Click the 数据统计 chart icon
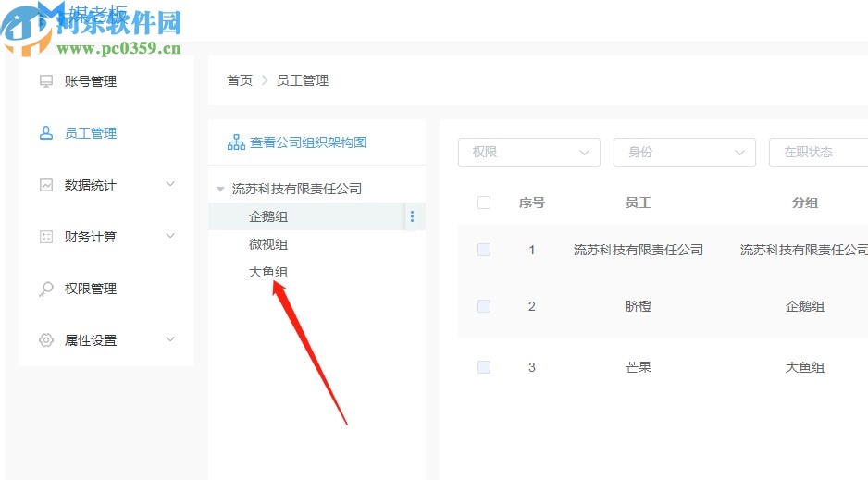The height and width of the screenshot is (480, 868). click(46, 185)
